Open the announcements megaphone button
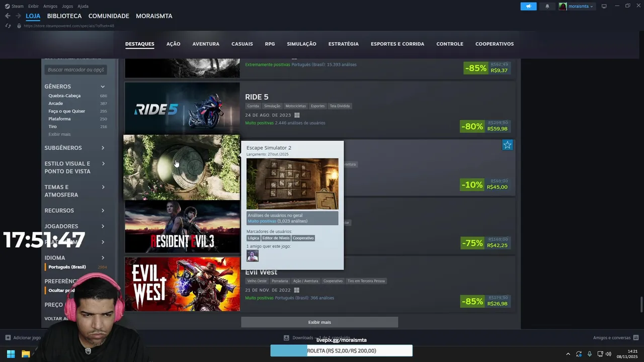Image resolution: width=644 pixels, height=362 pixels. click(528, 6)
